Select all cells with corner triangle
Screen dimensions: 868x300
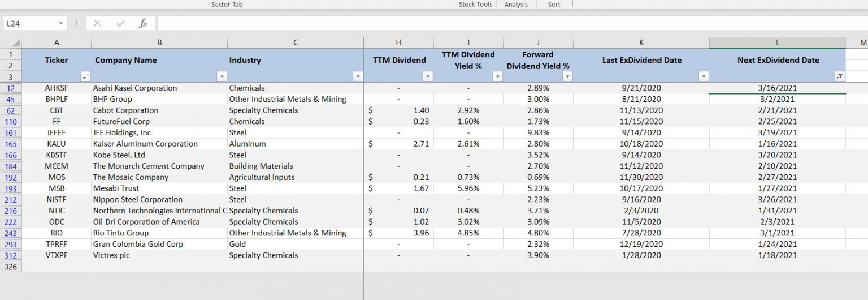click(x=16, y=43)
